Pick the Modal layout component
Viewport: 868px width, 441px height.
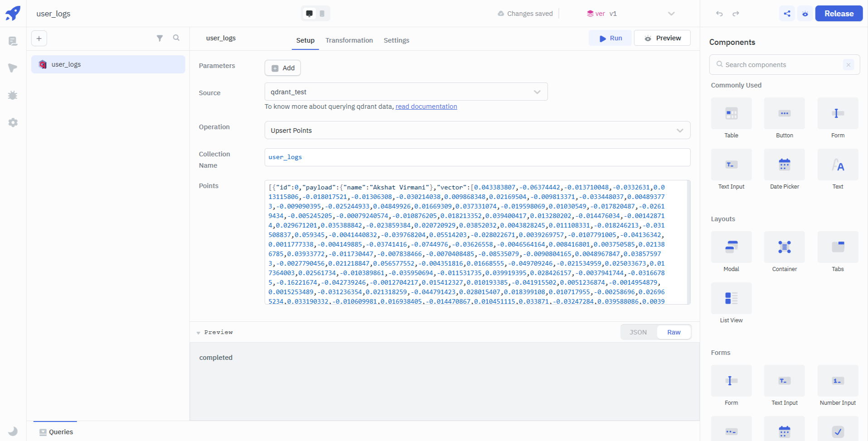pyautogui.click(x=731, y=247)
